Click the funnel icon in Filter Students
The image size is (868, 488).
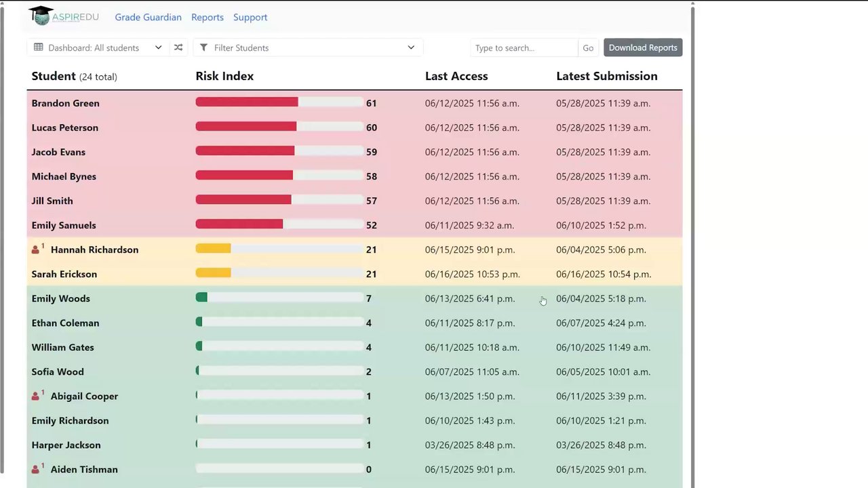point(203,47)
